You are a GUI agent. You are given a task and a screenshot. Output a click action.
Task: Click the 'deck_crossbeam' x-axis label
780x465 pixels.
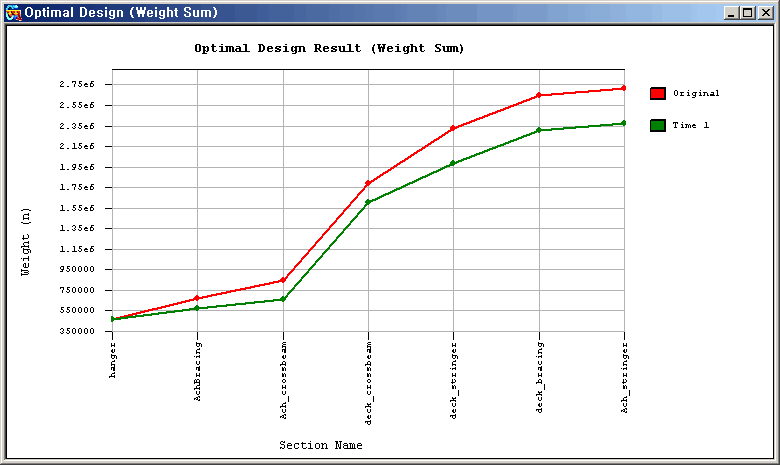368,383
